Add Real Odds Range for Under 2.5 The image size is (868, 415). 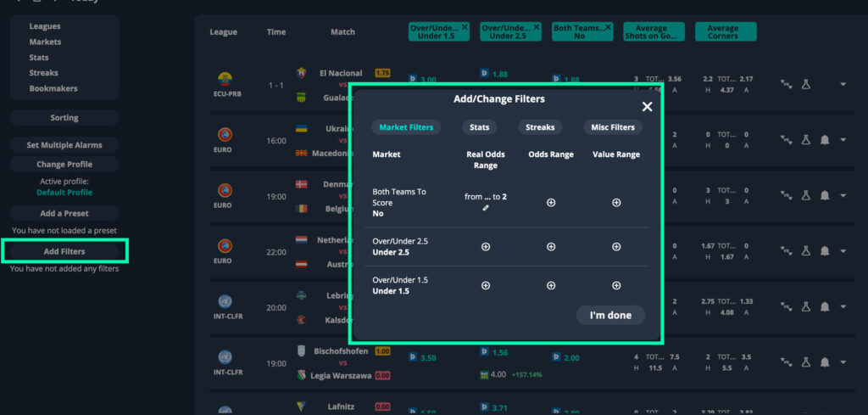click(x=486, y=247)
